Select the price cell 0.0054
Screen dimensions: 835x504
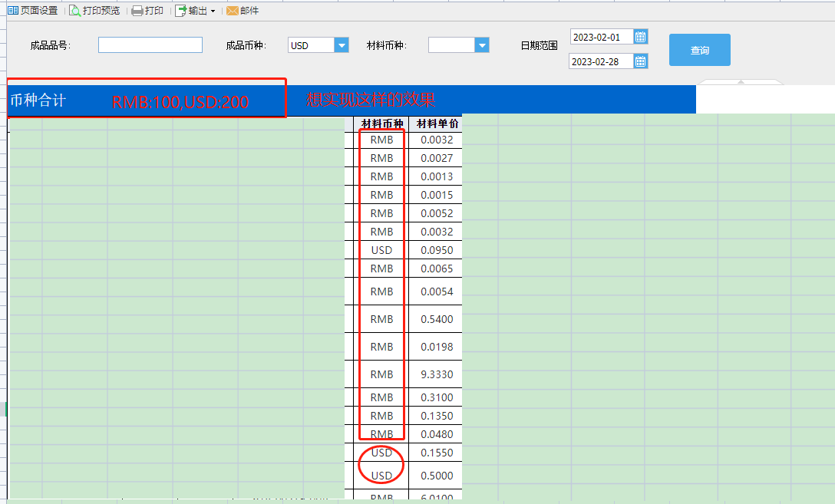(436, 291)
